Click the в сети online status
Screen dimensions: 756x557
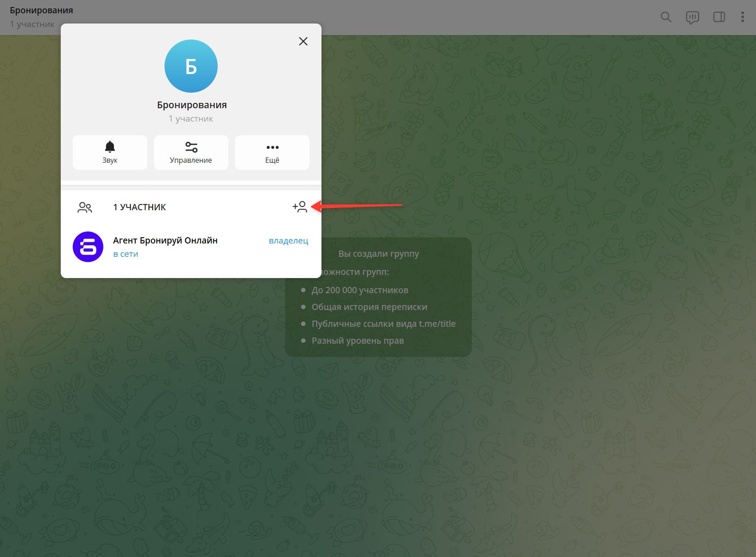click(125, 254)
